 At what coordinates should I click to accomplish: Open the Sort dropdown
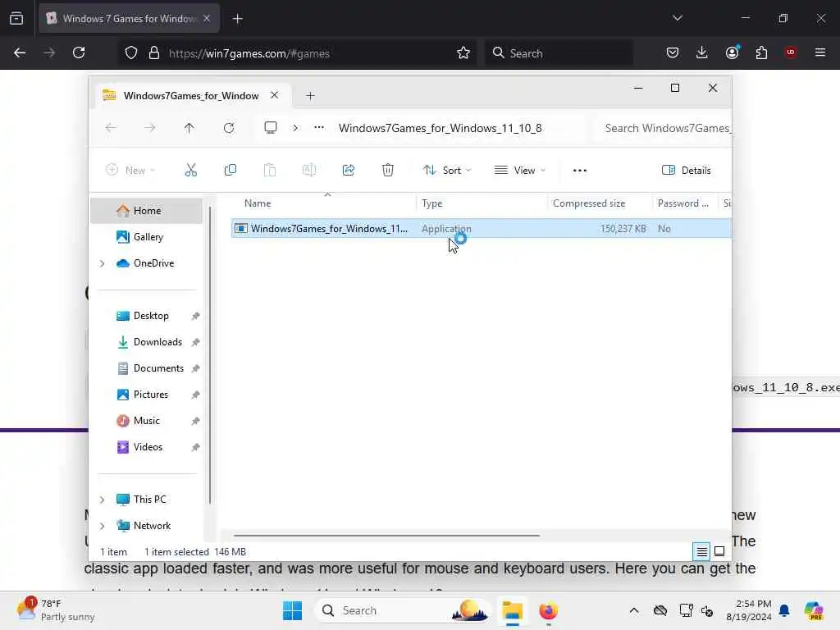pos(447,171)
